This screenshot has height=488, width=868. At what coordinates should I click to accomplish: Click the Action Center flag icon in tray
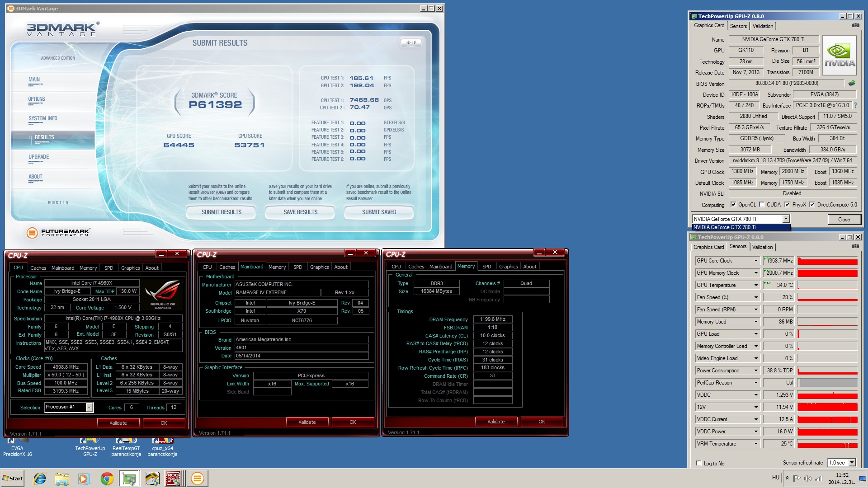(x=797, y=478)
